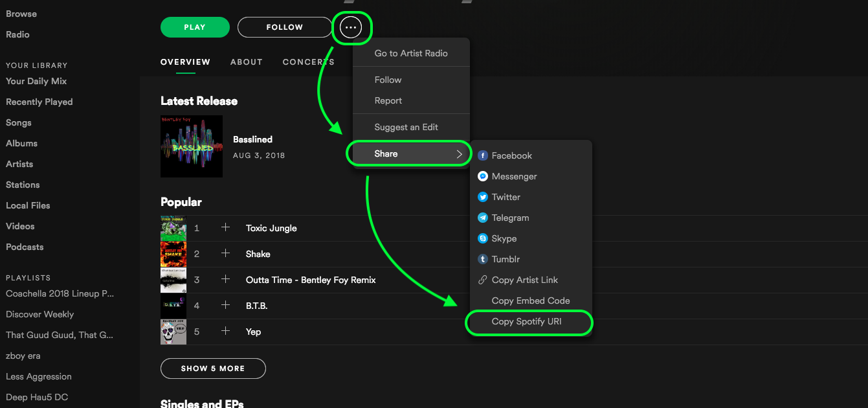Screen dimensions: 868x408
Task: Open Artists in the library
Action: coord(19,164)
